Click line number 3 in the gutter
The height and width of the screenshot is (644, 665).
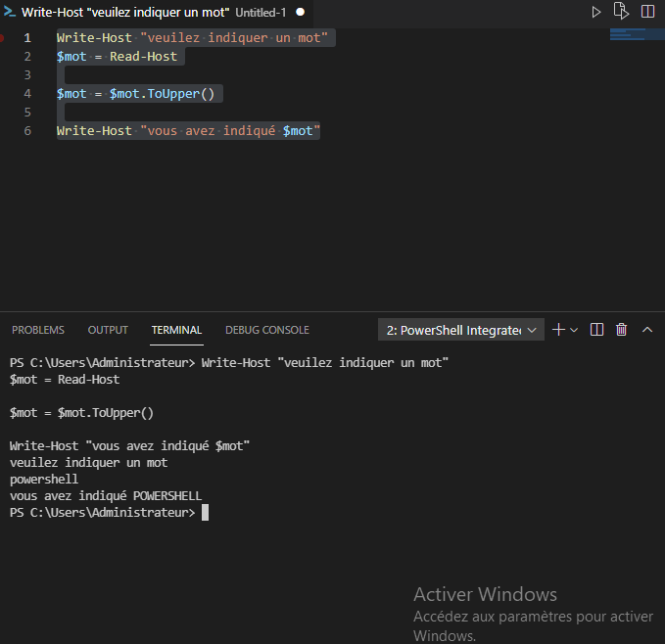pos(27,75)
